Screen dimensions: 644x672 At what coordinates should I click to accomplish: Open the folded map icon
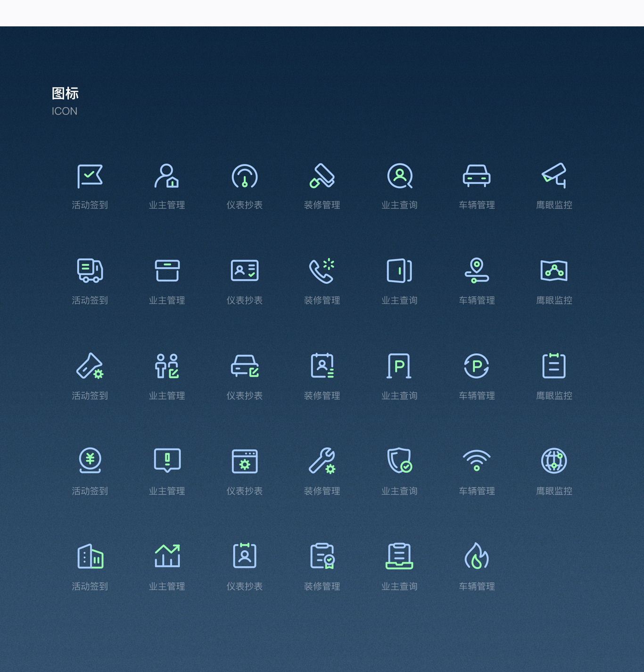[554, 271]
